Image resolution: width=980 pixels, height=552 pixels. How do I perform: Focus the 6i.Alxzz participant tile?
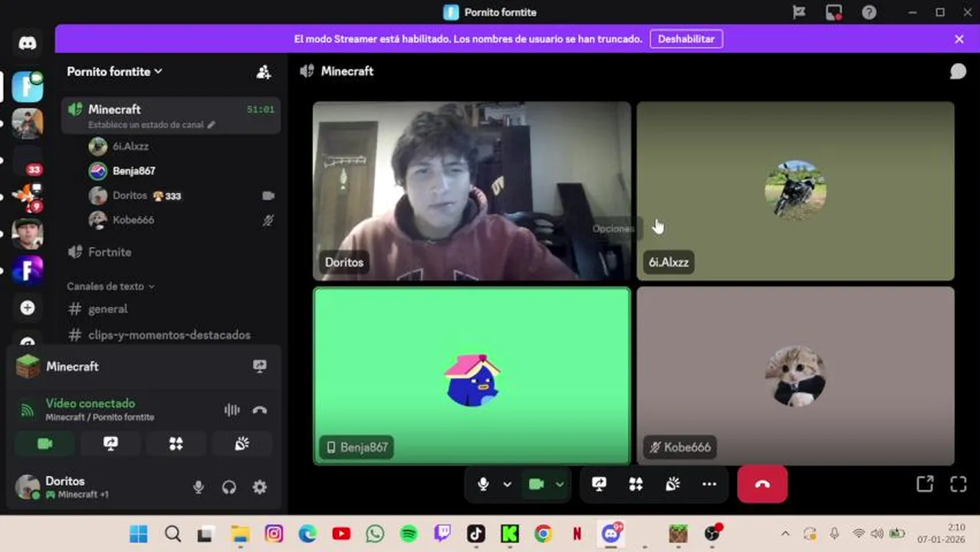pyautogui.click(x=795, y=191)
